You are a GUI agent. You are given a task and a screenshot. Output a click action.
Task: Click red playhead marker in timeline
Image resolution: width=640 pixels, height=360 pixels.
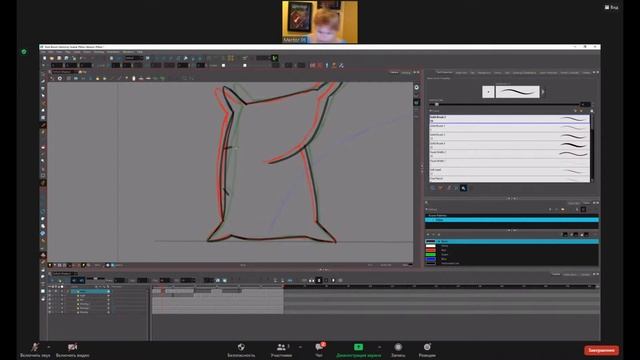pos(162,291)
